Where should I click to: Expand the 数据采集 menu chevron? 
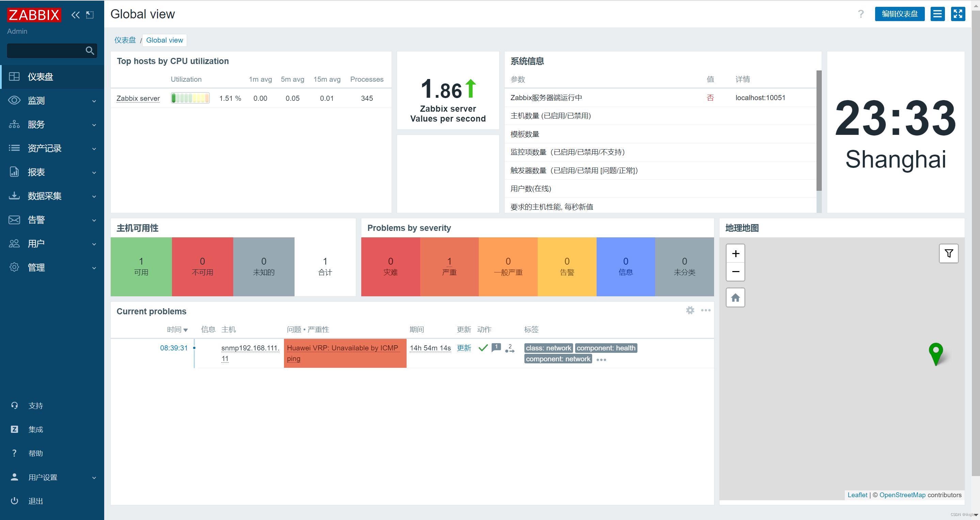[x=94, y=197]
